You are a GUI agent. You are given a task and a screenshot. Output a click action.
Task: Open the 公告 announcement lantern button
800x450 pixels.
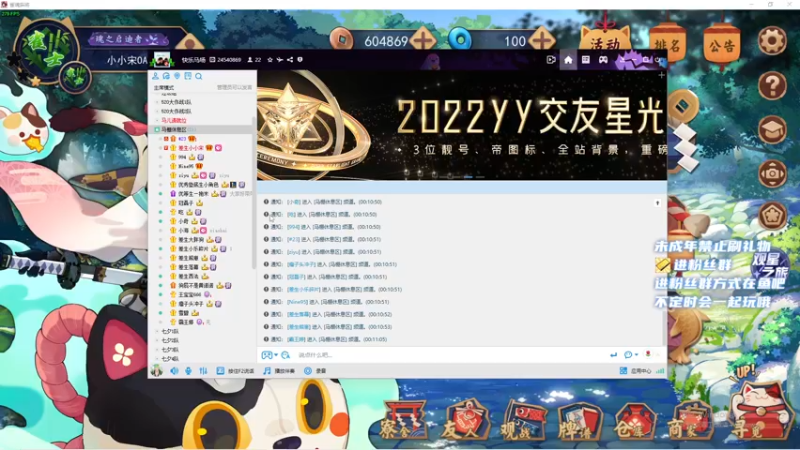click(x=722, y=45)
